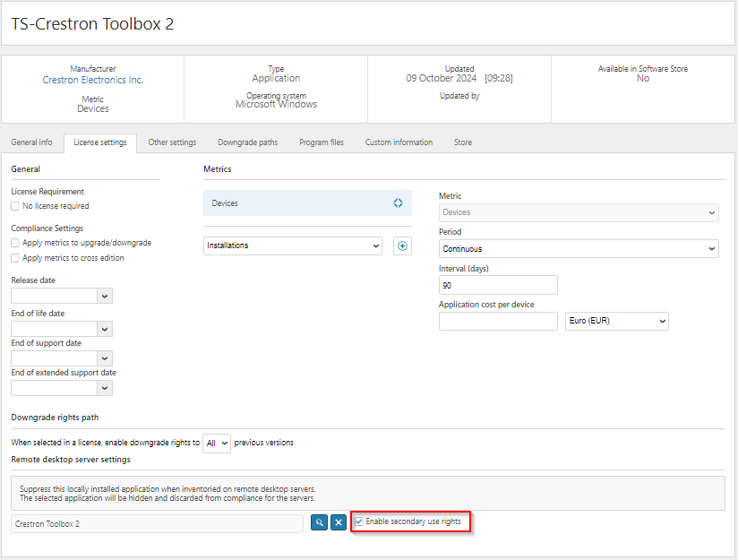Viewport: 738px width, 560px height.
Task: Uncheck Enable secondary use rights
Action: 359,521
